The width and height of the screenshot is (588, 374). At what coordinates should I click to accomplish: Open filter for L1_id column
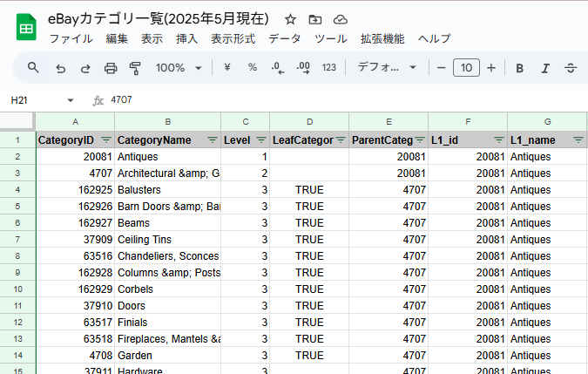(x=499, y=139)
